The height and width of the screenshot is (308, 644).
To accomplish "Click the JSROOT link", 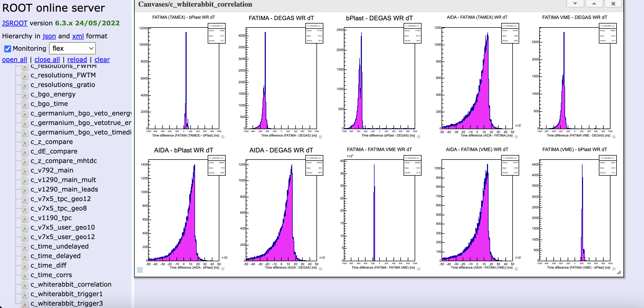I will click(x=15, y=23).
